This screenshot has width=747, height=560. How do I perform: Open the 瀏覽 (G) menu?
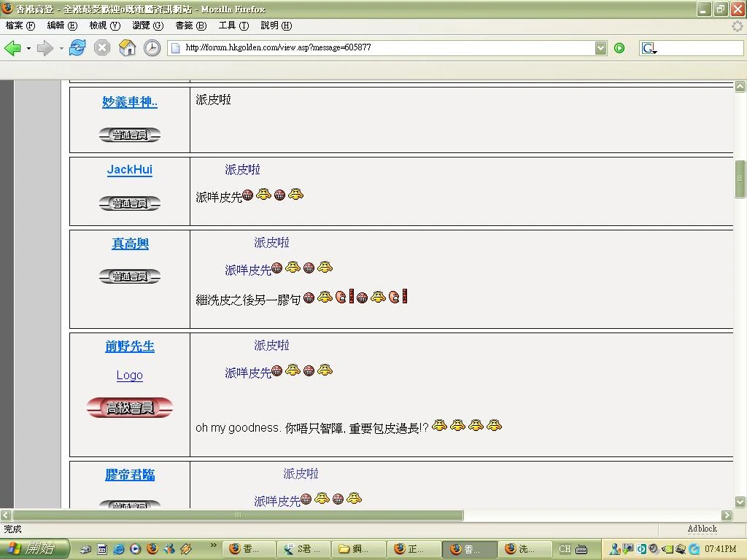click(x=147, y=26)
